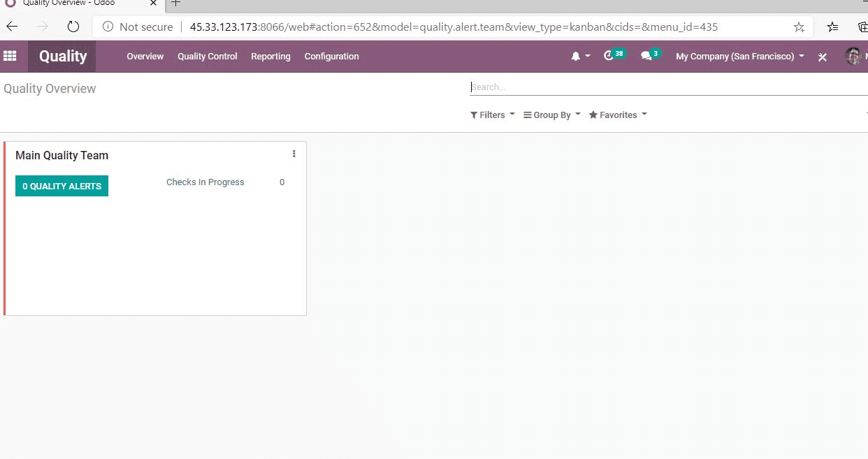The height and width of the screenshot is (459, 868).
Task: Open the Configuration menu
Action: click(x=331, y=57)
